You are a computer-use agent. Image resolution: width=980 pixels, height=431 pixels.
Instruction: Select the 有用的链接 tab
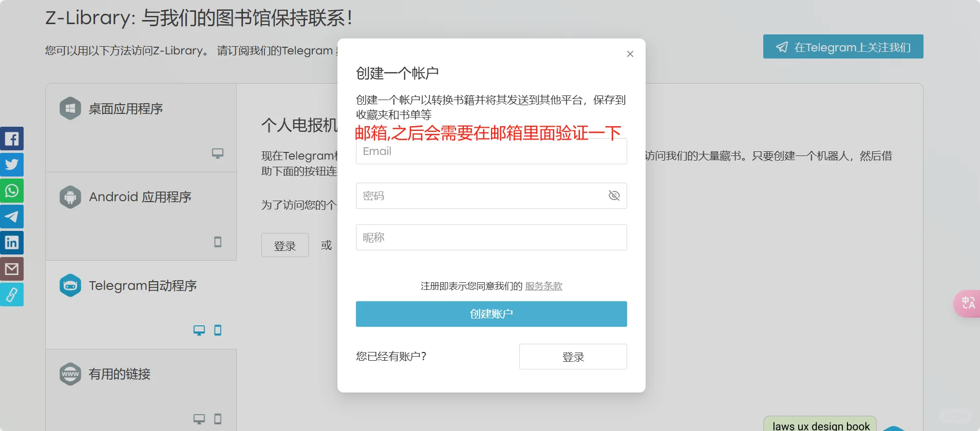pos(141,390)
